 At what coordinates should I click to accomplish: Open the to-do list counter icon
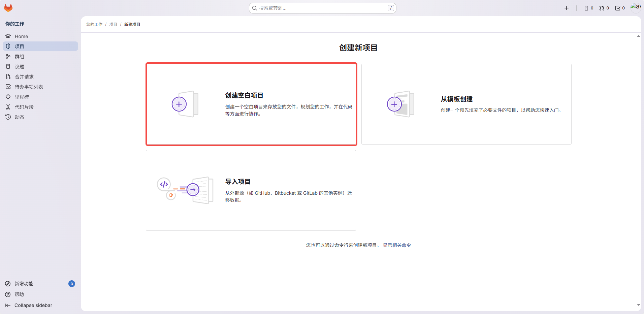click(620, 8)
